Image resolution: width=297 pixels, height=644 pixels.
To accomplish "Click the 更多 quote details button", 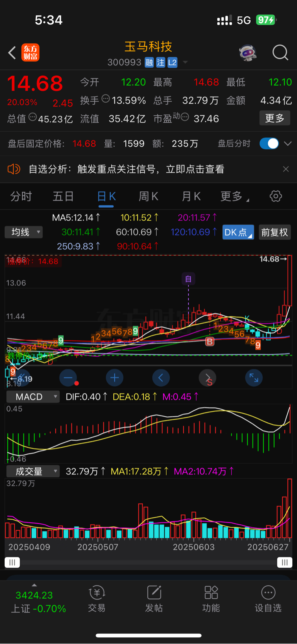I will coord(275,118).
